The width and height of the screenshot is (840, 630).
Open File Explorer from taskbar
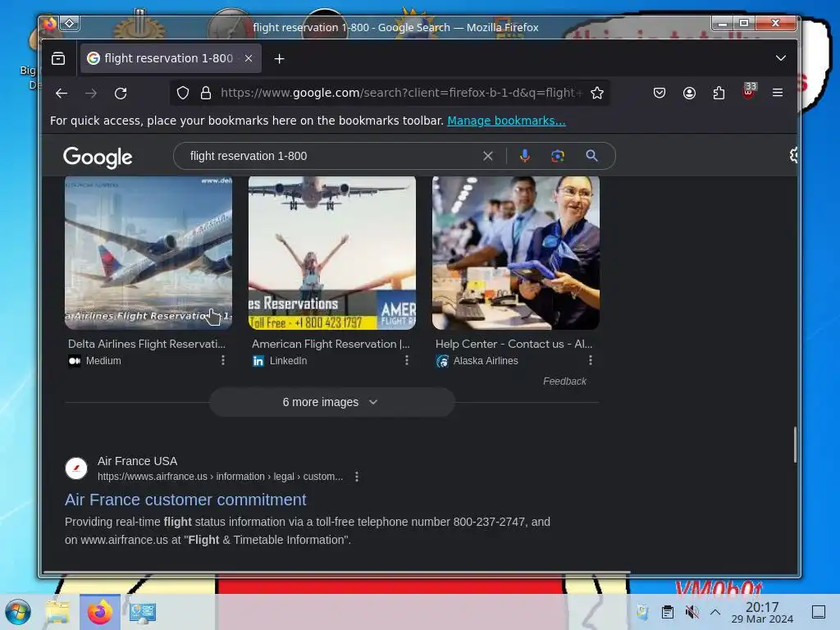coord(57,612)
